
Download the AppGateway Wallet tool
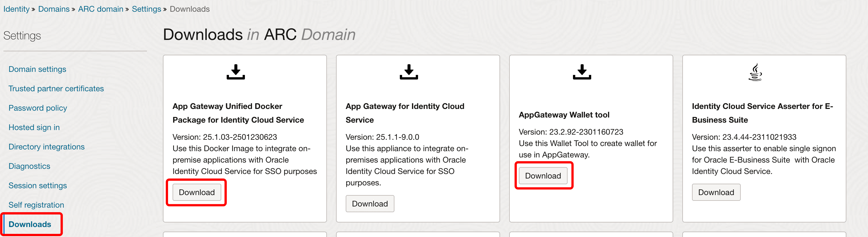[x=543, y=176]
